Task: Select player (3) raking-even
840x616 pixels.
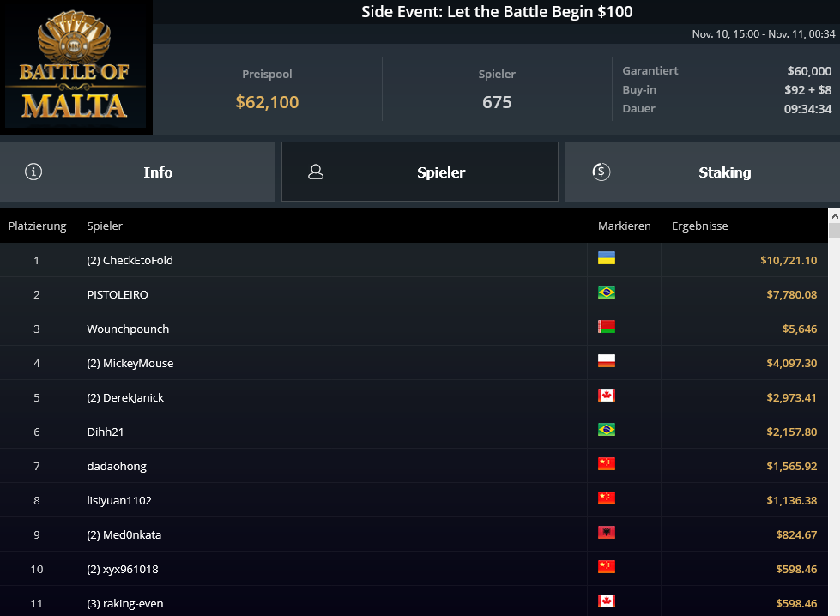Action: [x=124, y=603]
